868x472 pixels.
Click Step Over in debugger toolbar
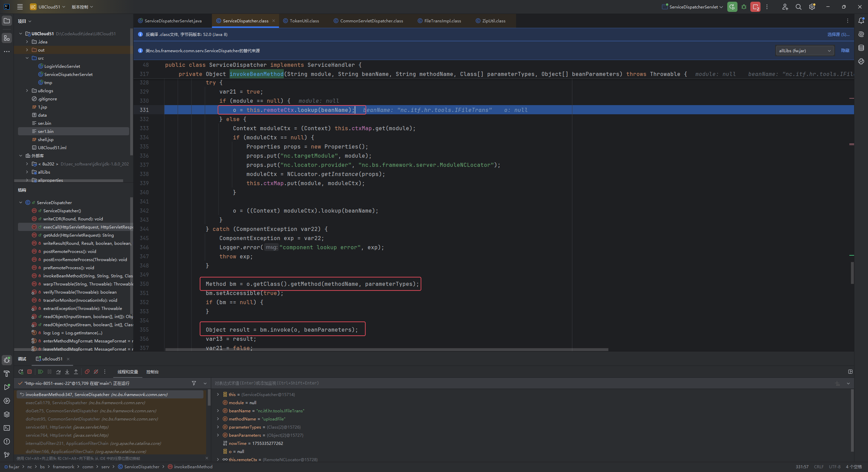(x=58, y=372)
